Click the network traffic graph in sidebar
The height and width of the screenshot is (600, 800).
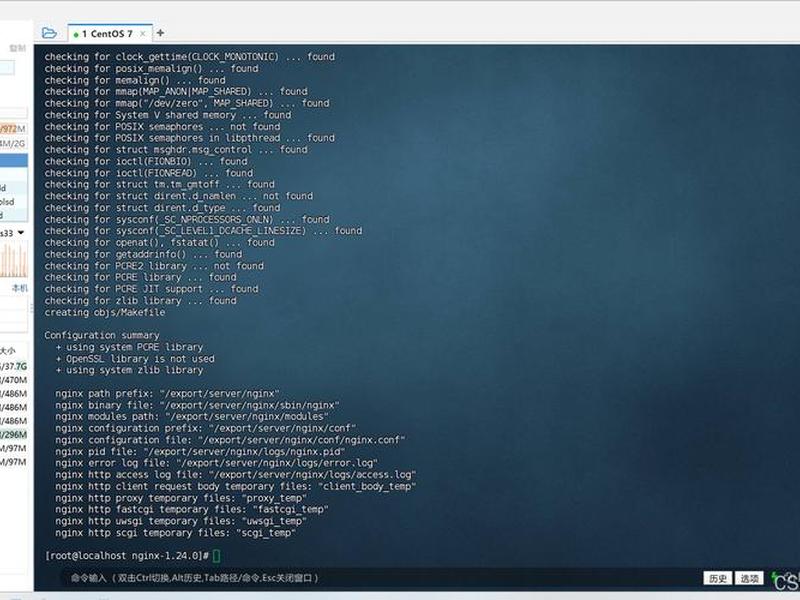[x=14, y=260]
